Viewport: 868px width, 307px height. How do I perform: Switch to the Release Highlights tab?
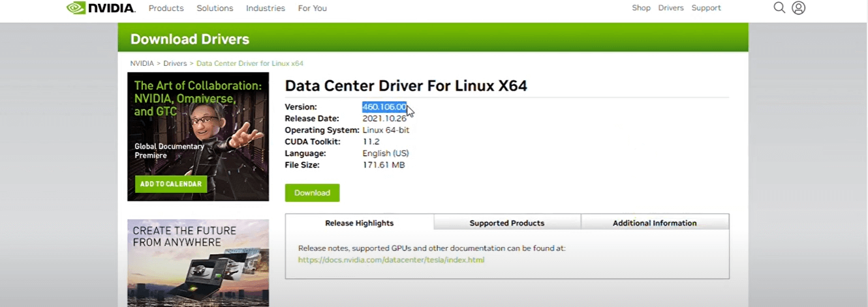(359, 223)
